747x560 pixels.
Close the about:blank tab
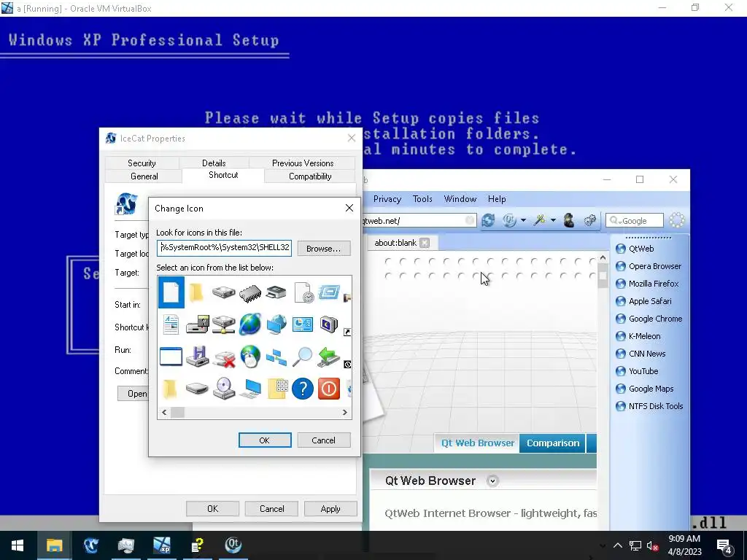coord(425,243)
